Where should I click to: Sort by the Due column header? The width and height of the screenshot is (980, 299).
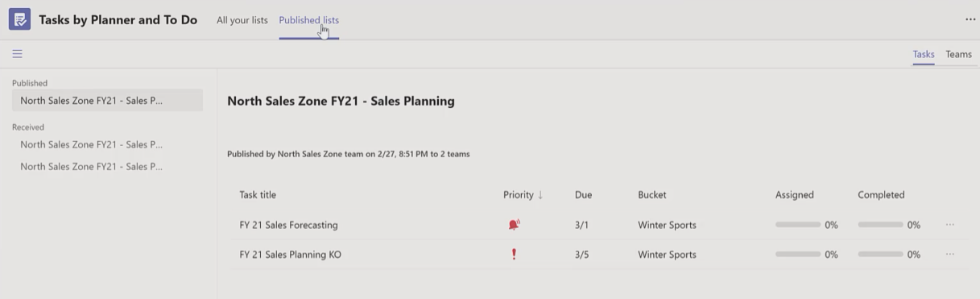click(x=583, y=195)
